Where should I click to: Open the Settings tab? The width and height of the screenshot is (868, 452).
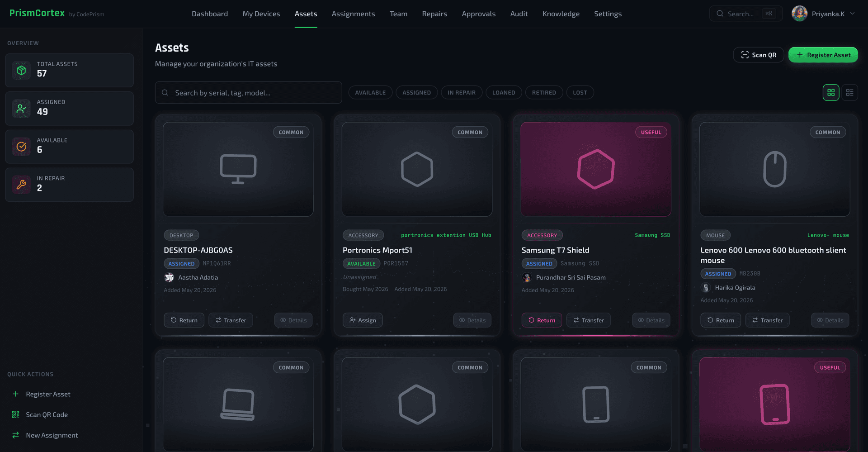pyautogui.click(x=608, y=14)
